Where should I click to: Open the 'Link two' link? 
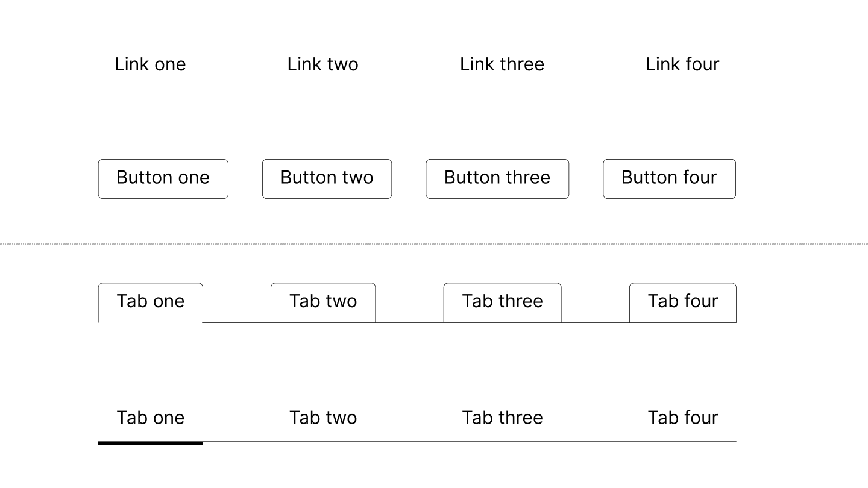tap(322, 64)
